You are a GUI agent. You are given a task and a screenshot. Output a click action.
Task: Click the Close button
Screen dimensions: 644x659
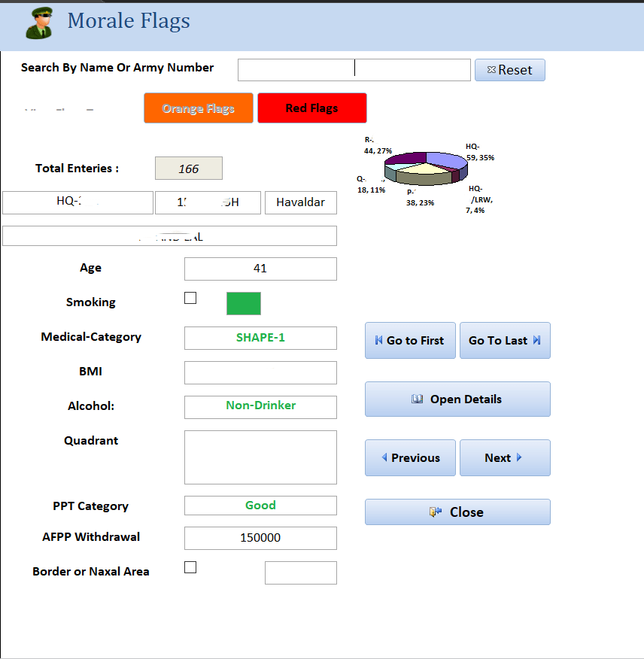(x=457, y=512)
